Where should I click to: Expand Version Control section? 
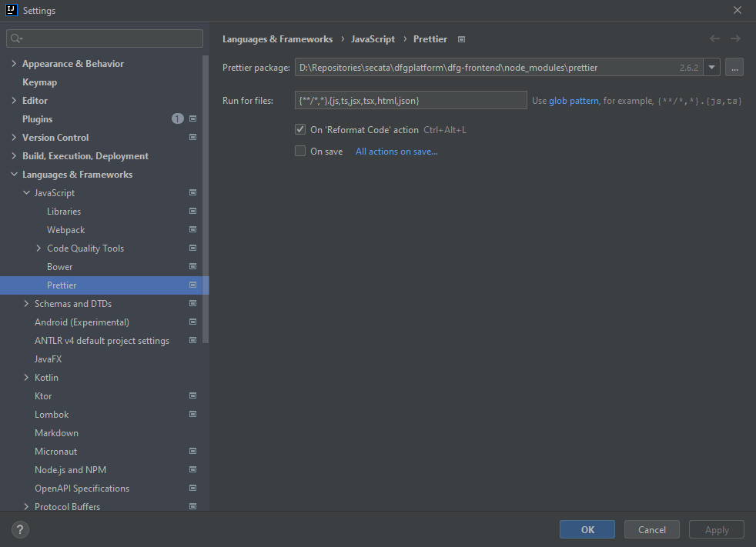tap(14, 138)
